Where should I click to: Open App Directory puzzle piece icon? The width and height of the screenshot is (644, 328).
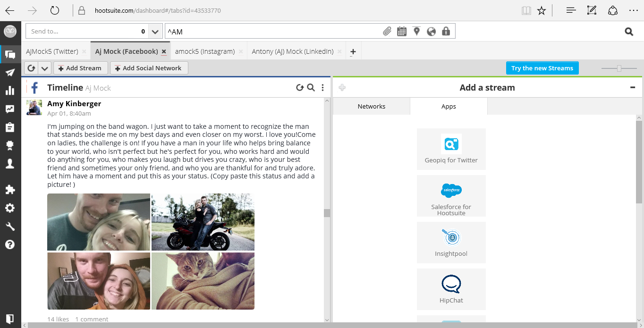point(10,190)
